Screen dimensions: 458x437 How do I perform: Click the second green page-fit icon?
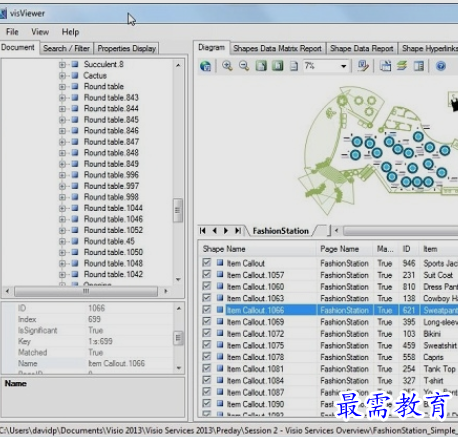277,66
